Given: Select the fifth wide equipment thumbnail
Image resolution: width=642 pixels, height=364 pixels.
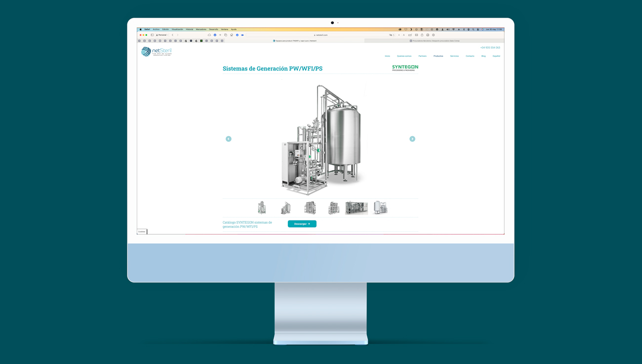Looking at the screenshot, I should [x=357, y=208].
